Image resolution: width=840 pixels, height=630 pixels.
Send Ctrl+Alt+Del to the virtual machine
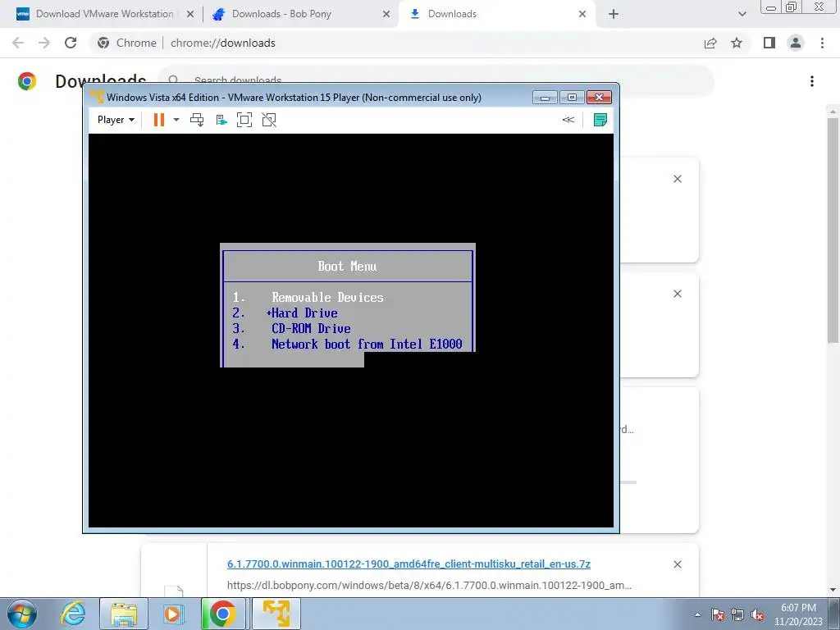click(197, 120)
